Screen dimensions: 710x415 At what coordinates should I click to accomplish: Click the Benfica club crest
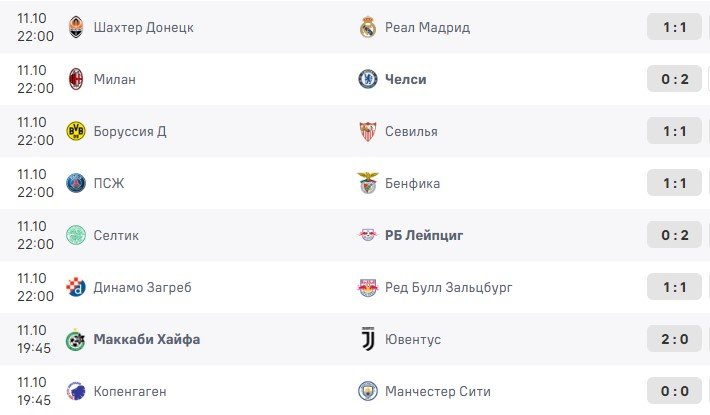pyautogui.click(x=368, y=183)
